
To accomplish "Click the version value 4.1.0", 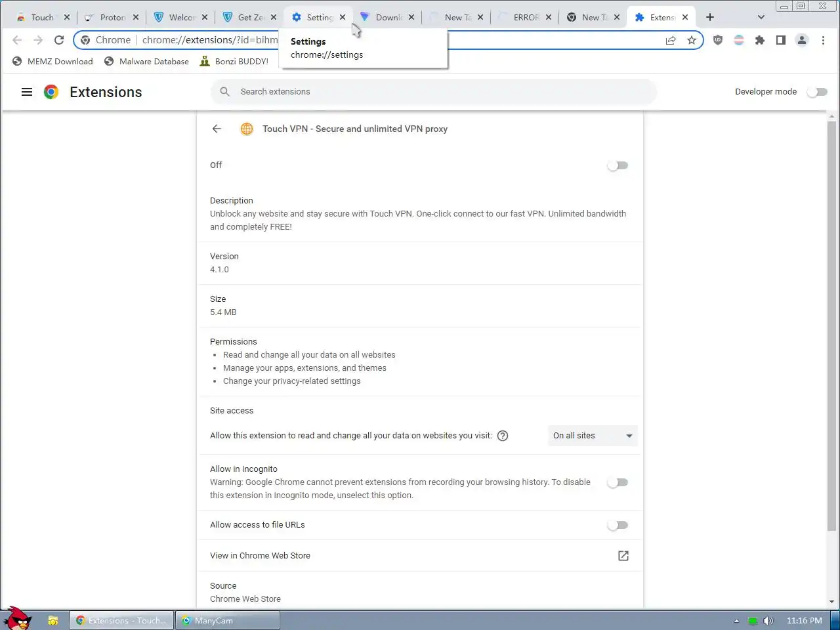I will (x=219, y=270).
